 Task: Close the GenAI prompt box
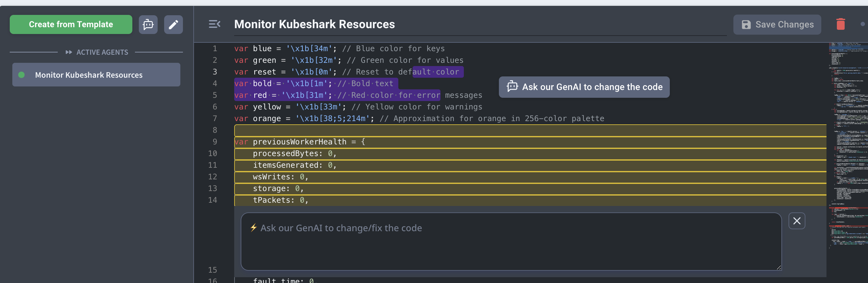pos(797,221)
